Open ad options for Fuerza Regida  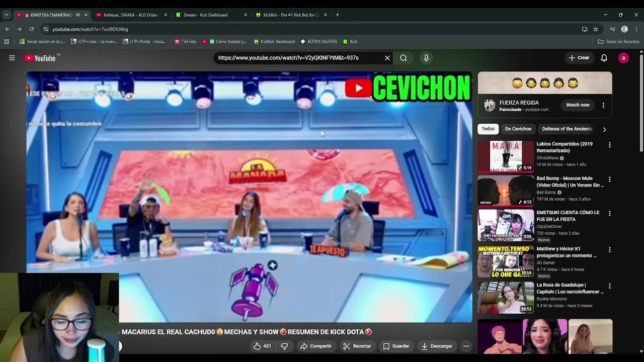pos(603,105)
